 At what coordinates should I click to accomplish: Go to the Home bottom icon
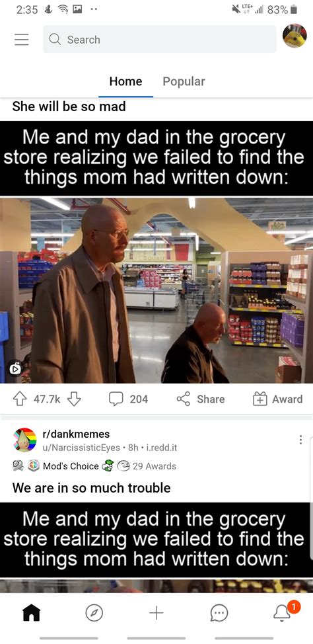tap(32, 614)
